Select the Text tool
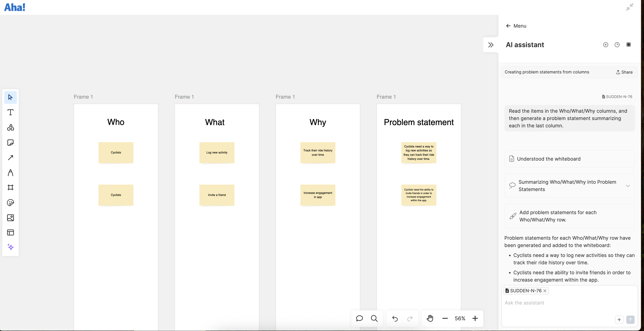The height and width of the screenshot is (331, 644). point(10,112)
